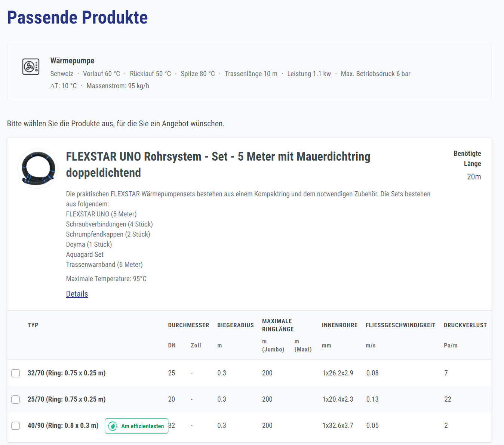
Task: Click the 'FLEXSTAR UNO (5 Meter)' list item
Action: pyautogui.click(x=101, y=214)
